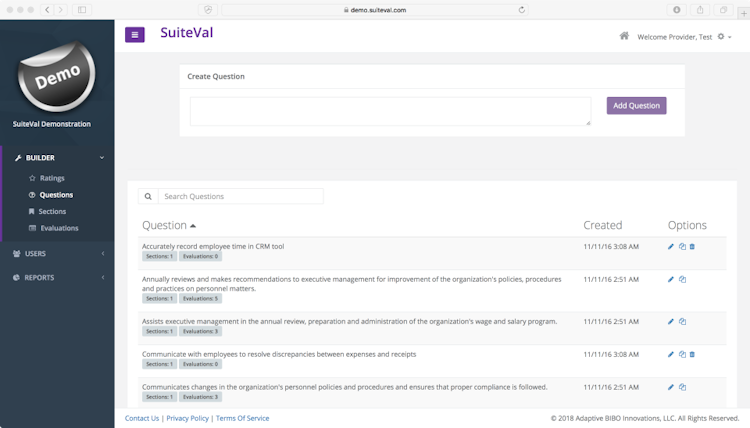Click the browser forward button

point(60,10)
